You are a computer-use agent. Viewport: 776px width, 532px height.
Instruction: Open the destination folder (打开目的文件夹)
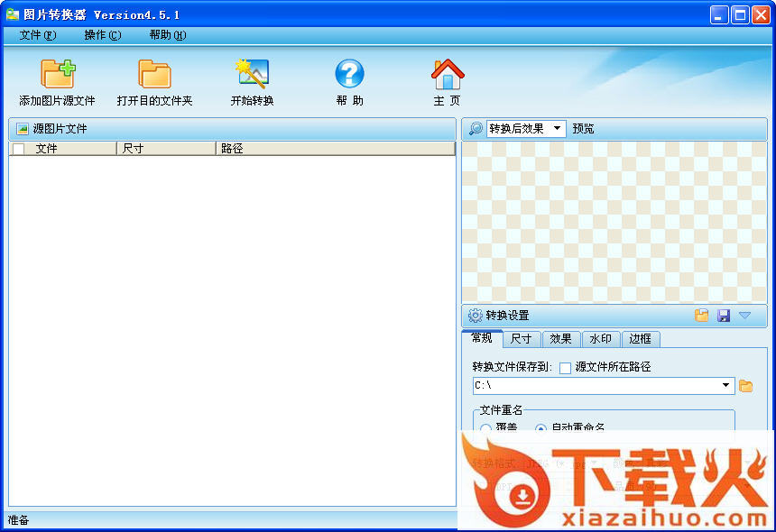coord(154,74)
